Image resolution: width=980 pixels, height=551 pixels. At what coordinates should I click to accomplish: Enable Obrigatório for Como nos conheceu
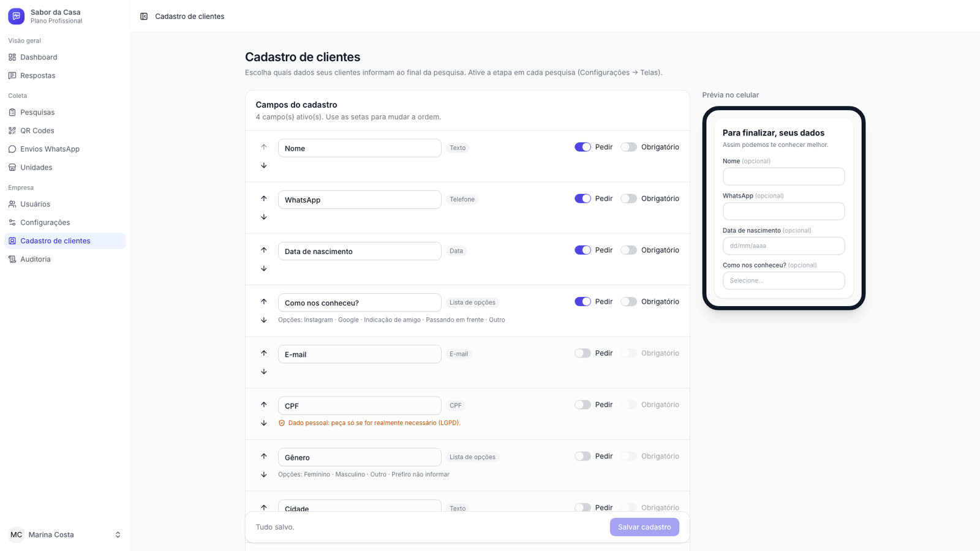(x=628, y=301)
